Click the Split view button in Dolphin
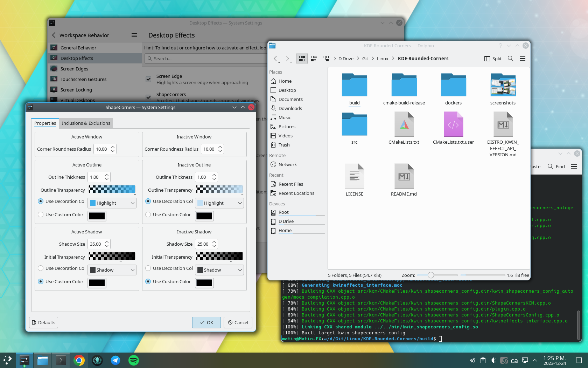 [x=492, y=59]
